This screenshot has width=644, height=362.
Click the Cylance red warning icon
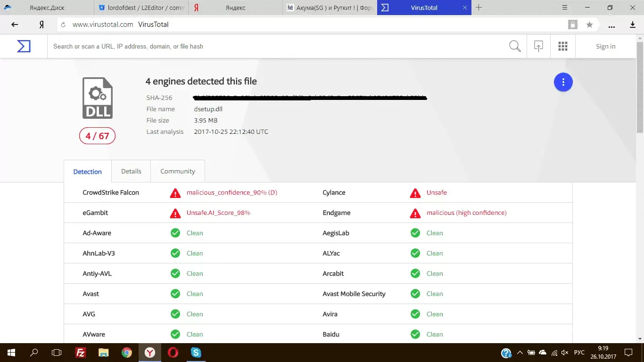click(x=415, y=193)
